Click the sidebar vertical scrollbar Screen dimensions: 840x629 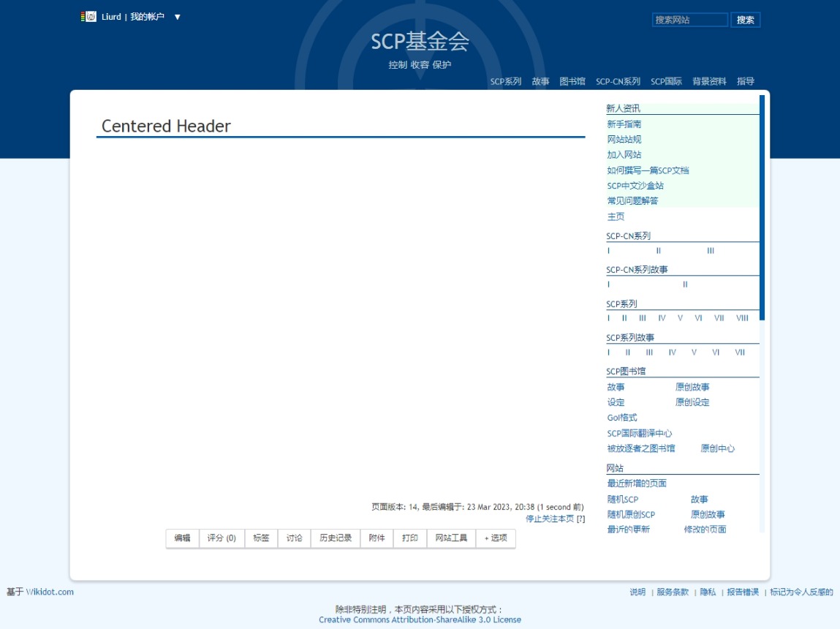pos(762,208)
